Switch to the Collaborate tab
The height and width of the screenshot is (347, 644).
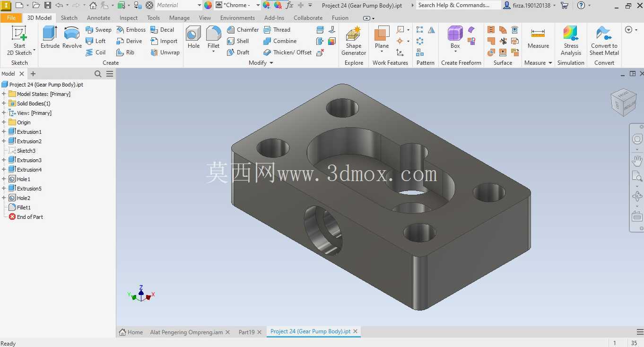tap(308, 18)
